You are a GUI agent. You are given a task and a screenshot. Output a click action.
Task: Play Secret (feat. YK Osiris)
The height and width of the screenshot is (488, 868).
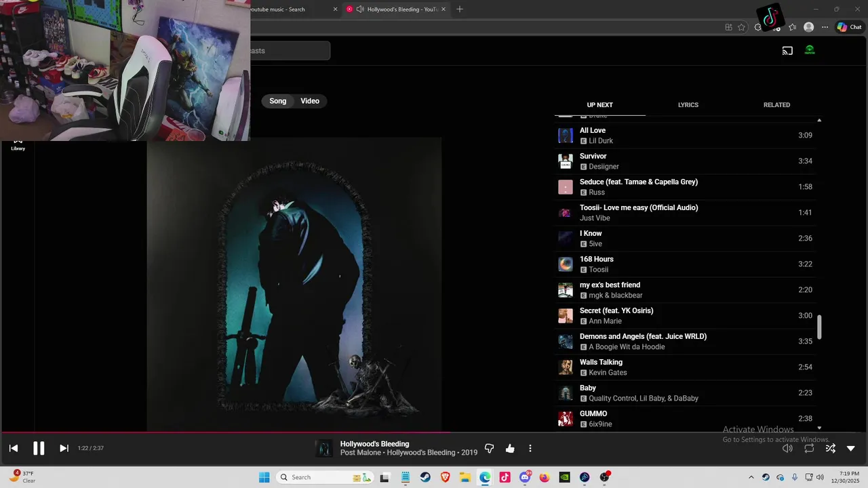pos(685,316)
